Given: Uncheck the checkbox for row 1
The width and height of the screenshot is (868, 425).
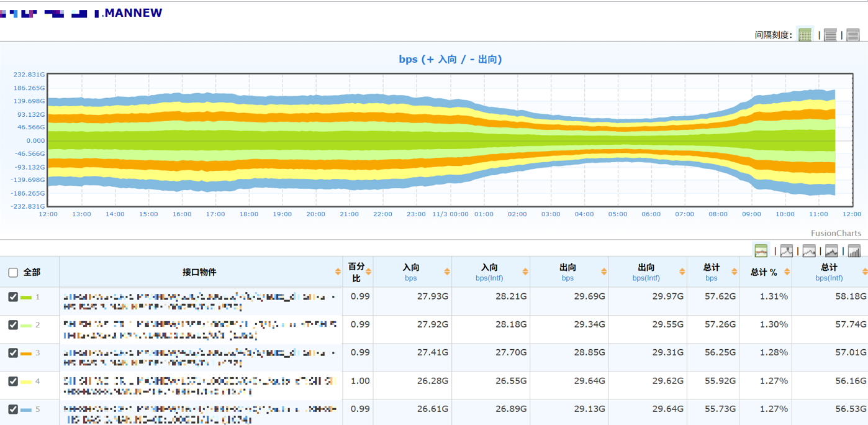Looking at the screenshot, I should pyautogui.click(x=13, y=297).
